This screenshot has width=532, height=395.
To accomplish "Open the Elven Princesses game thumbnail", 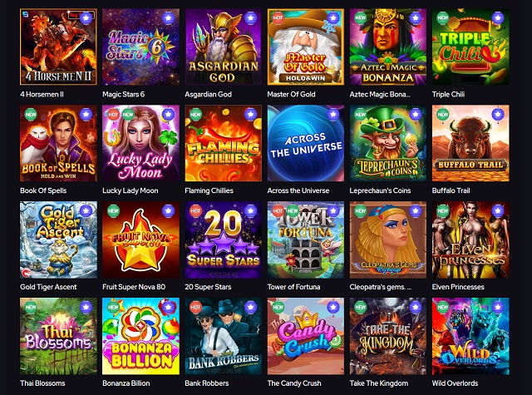I will (x=470, y=239).
